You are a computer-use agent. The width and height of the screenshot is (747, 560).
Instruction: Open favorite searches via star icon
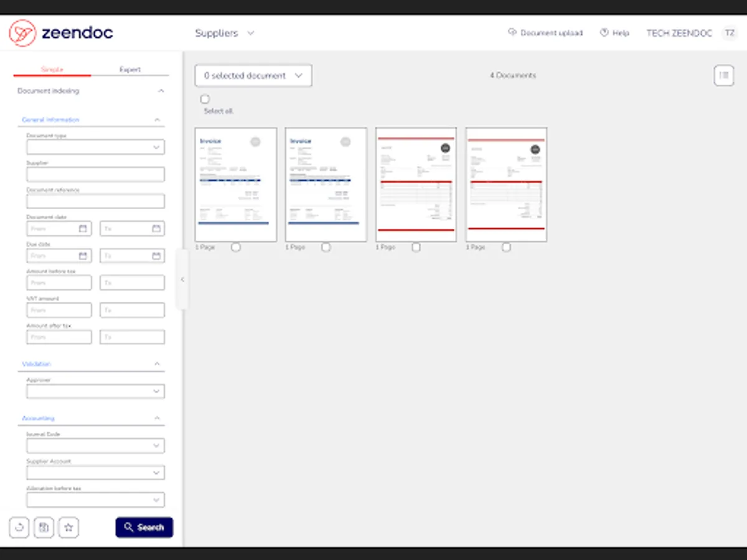point(68,527)
